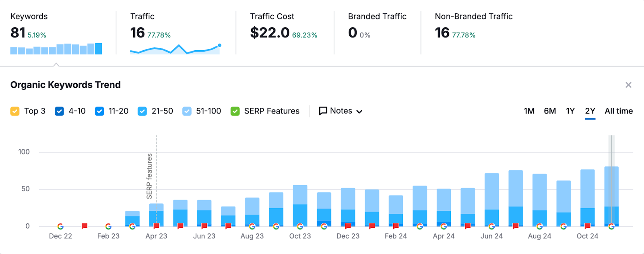Toggle the 4-10 positions checkbox
This screenshot has height=254, width=644.
tap(59, 111)
